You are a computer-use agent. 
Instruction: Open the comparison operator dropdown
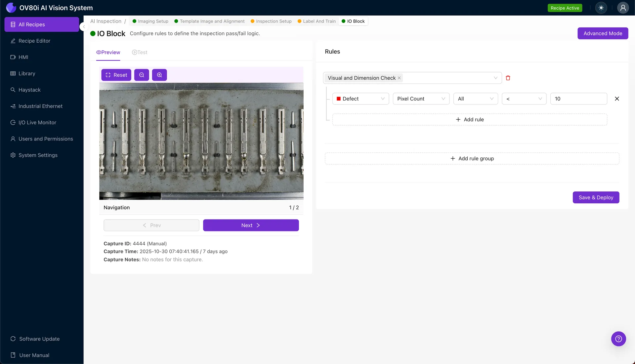[x=524, y=99]
